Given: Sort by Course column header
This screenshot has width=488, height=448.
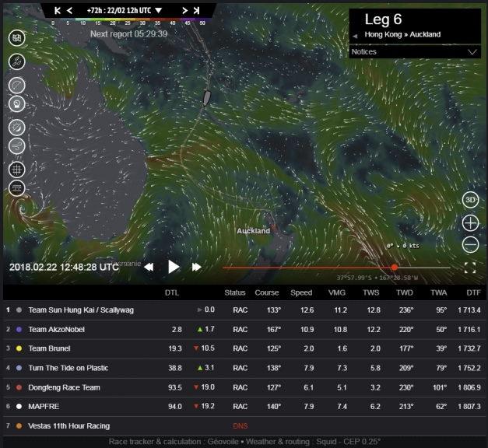Looking at the screenshot, I should [267, 292].
